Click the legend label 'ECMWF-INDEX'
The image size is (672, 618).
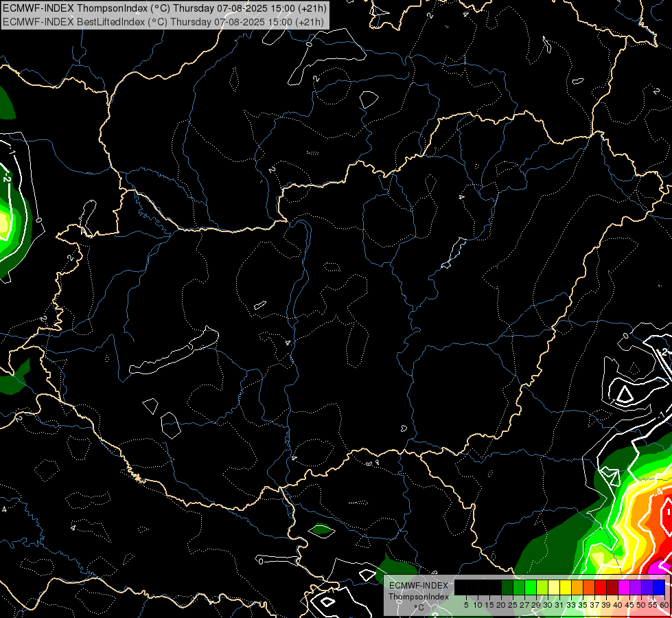[x=419, y=586]
